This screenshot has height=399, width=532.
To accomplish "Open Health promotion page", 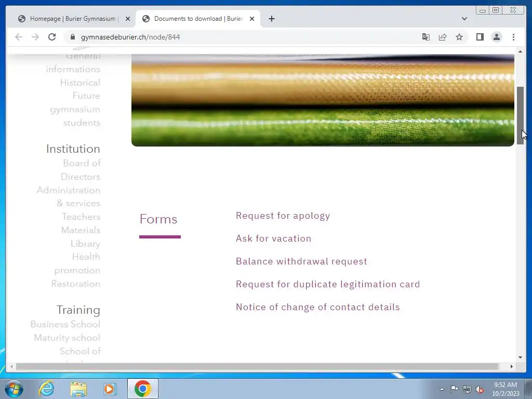I will coord(77,263).
